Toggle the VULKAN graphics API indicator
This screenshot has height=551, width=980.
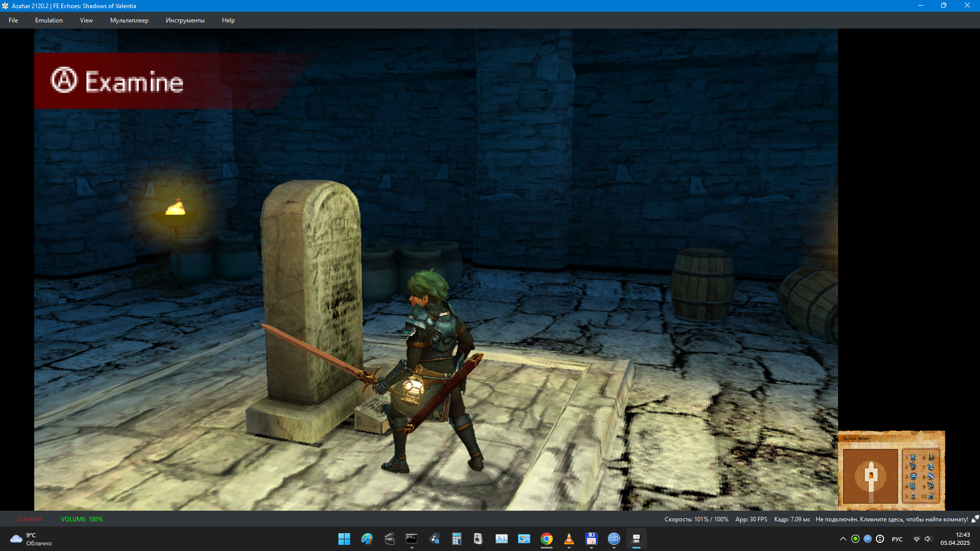click(x=29, y=519)
